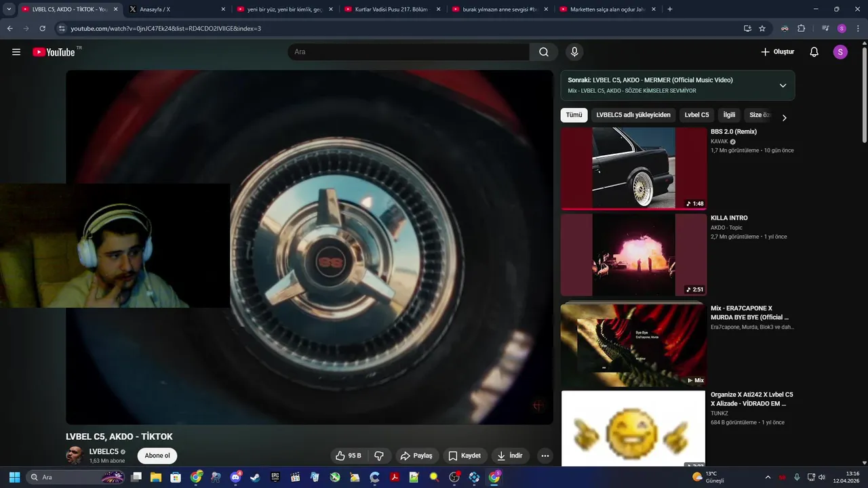Open the Organize X Ati242 video title
Viewport: 868px width, 488px height.
click(752, 399)
